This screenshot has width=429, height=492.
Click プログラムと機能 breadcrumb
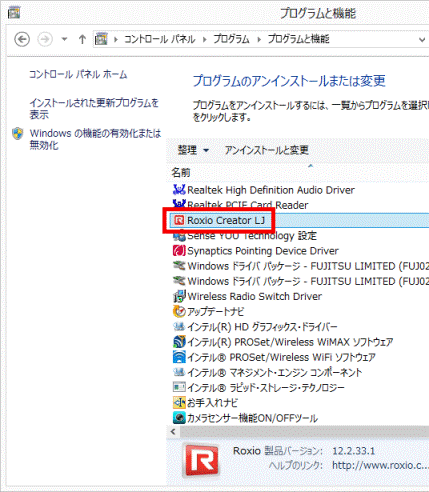[x=298, y=39]
